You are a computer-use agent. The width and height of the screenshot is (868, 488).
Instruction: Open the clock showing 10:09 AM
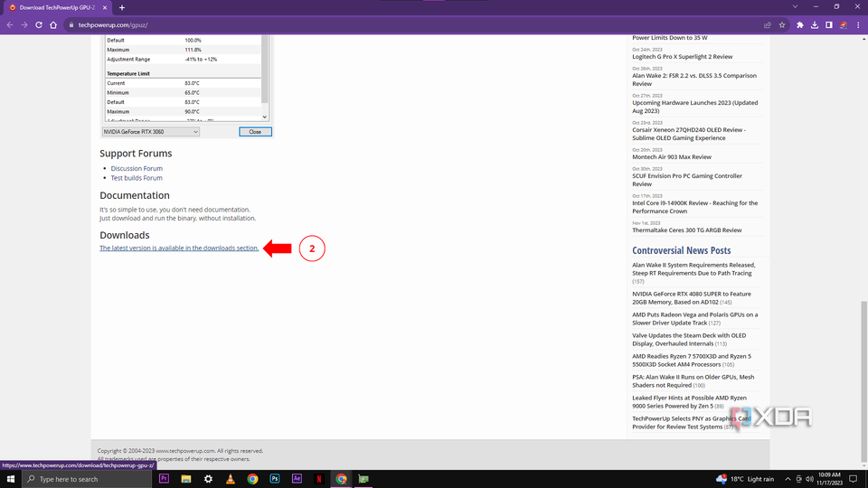point(829,479)
